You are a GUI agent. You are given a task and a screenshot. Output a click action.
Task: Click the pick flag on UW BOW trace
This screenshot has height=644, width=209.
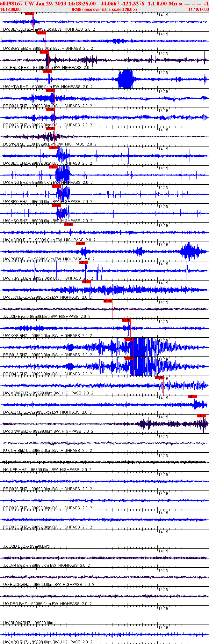click(41, 33)
